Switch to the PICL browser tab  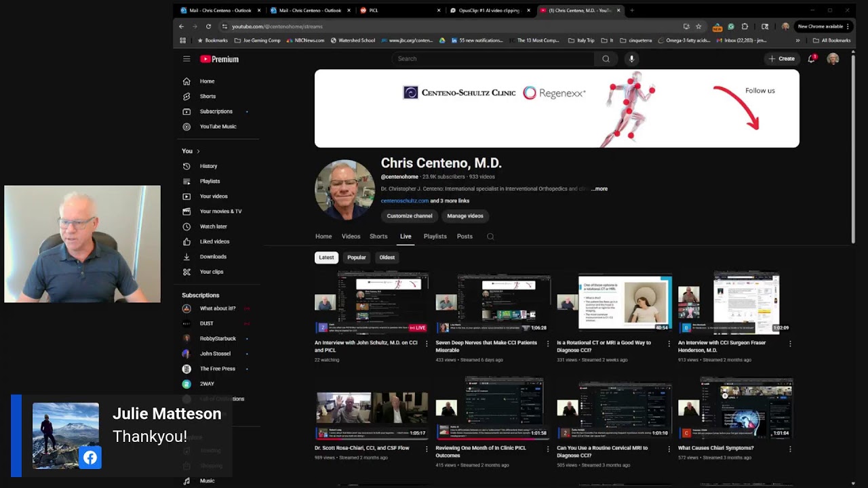coord(400,10)
